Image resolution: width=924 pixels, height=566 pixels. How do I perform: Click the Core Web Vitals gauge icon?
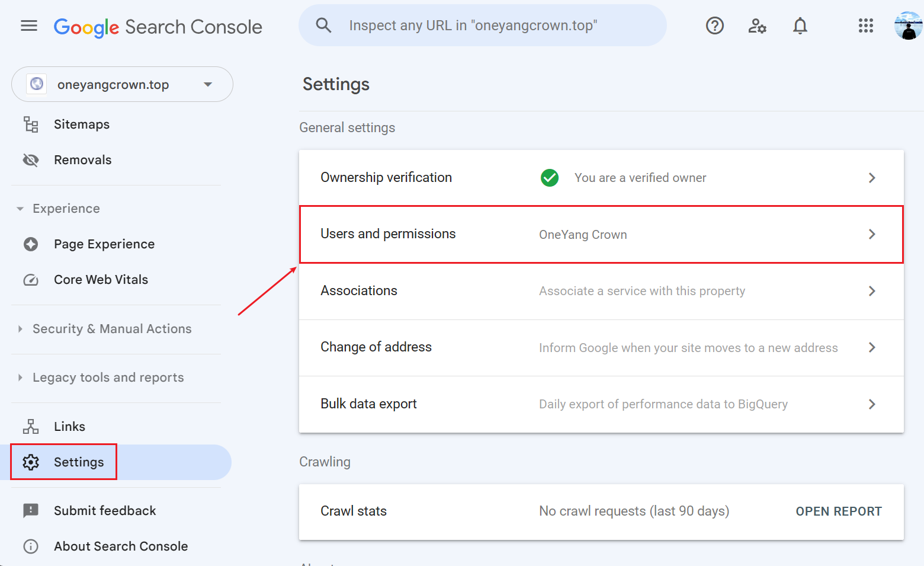(x=31, y=280)
